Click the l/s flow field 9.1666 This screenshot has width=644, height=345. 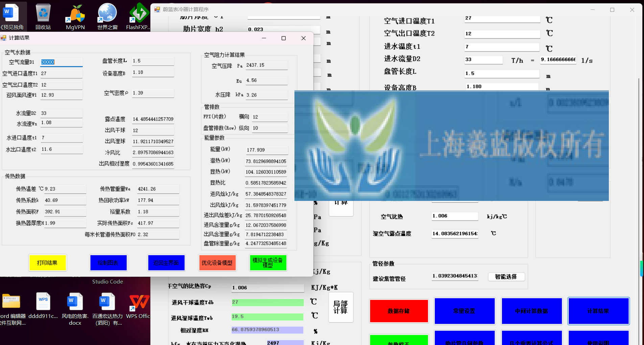point(558,60)
